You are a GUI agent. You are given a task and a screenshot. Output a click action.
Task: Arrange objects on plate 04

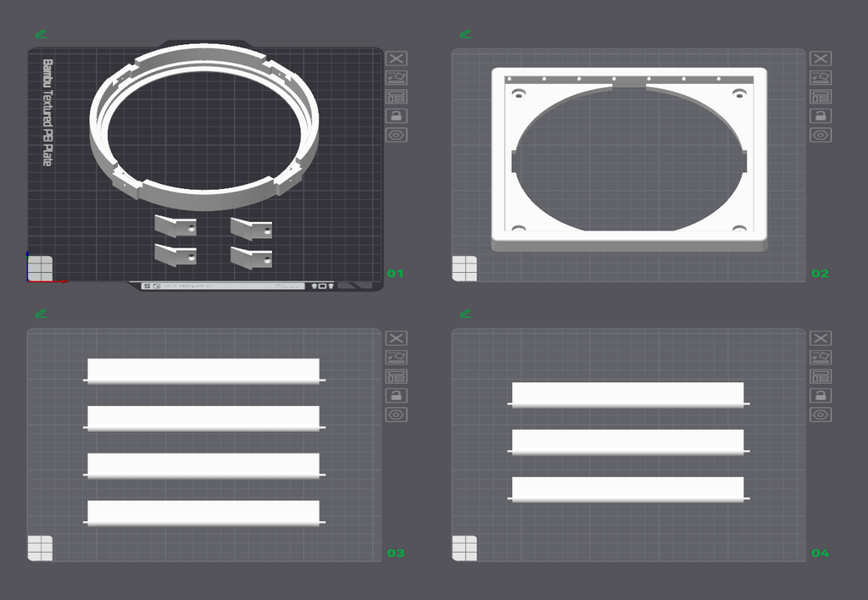tap(821, 376)
